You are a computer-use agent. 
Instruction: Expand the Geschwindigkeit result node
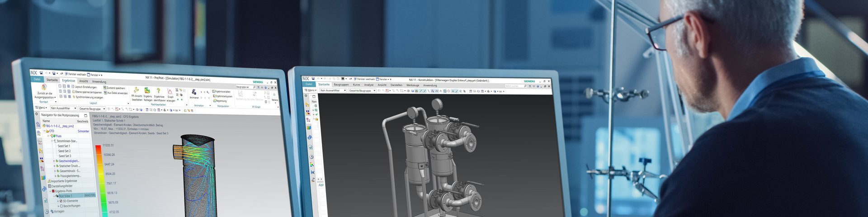coord(54,161)
